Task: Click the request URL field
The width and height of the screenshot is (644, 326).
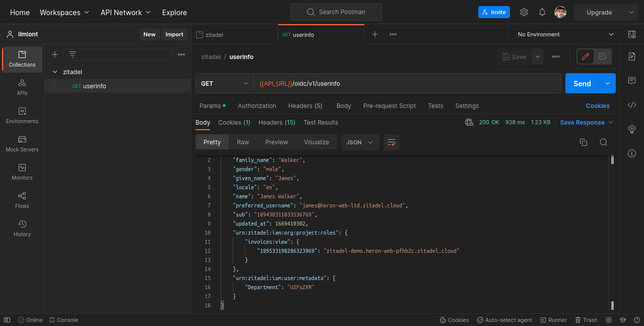Action: (407, 83)
